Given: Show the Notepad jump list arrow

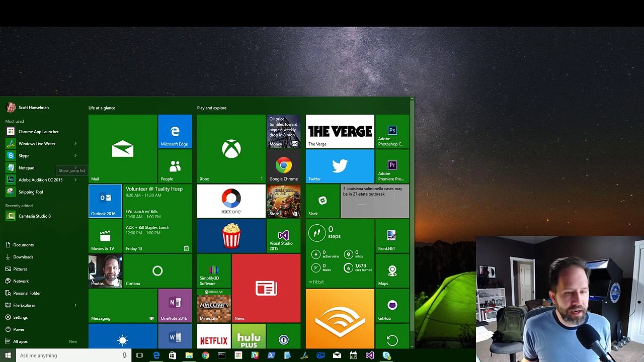Looking at the screenshot, I should [x=75, y=168].
